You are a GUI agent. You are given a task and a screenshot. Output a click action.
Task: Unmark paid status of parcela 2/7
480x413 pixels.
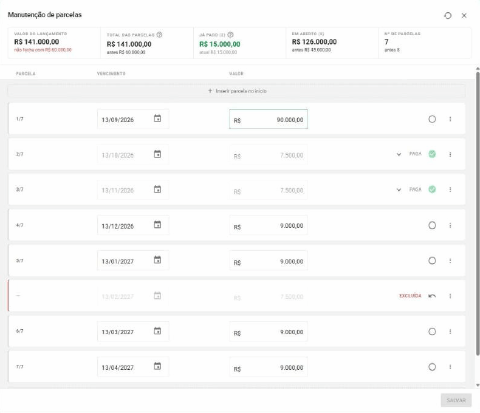click(432, 154)
